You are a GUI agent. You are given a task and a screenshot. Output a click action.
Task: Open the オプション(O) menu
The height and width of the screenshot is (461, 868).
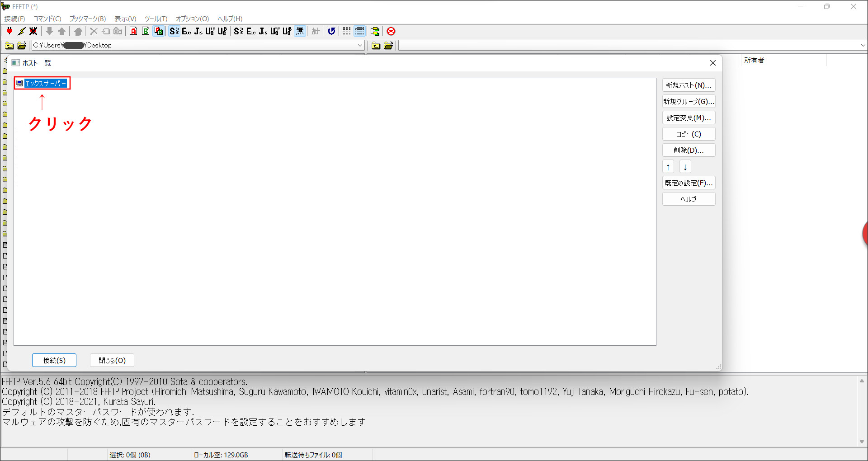coord(192,19)
